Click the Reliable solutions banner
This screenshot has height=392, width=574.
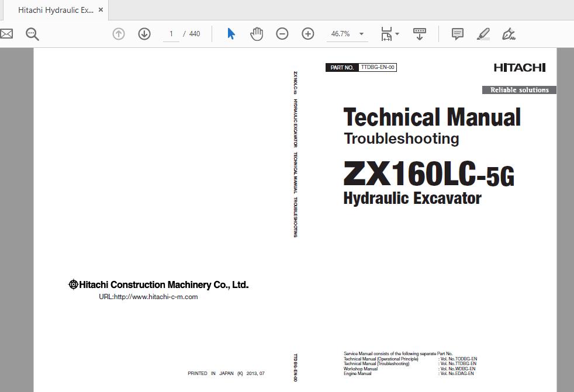pyautogui.click(x=519, y=90)
